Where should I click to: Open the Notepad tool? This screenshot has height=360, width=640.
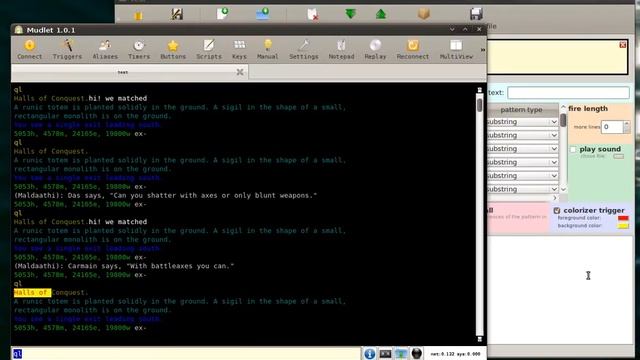pyautogui.click(x=341, y=49)
